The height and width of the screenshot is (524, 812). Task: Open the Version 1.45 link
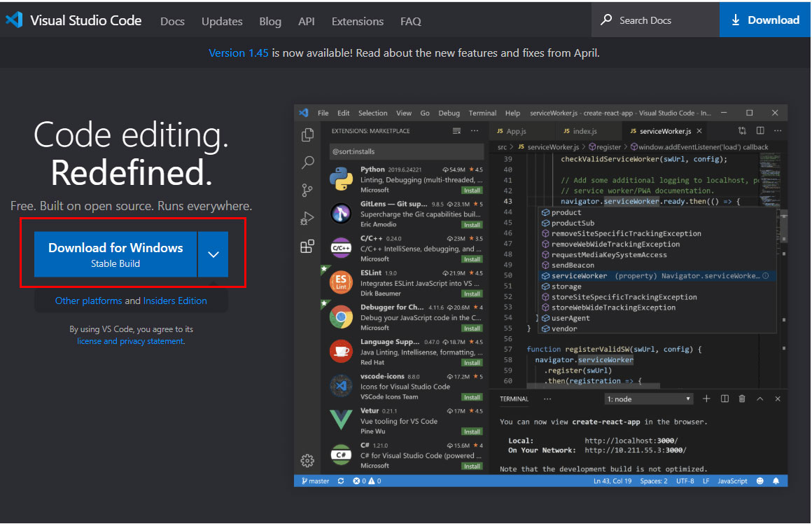238,53
